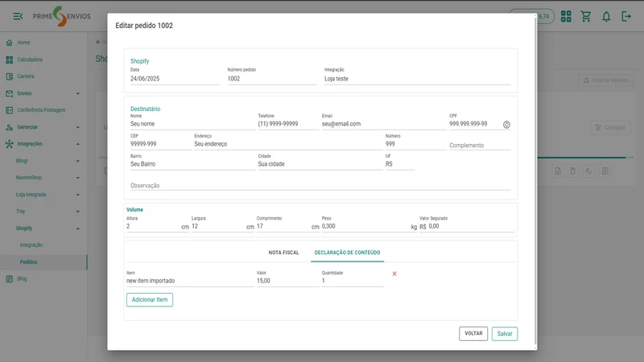
Task: Click the logout icon in header
Action: point(626,16)
